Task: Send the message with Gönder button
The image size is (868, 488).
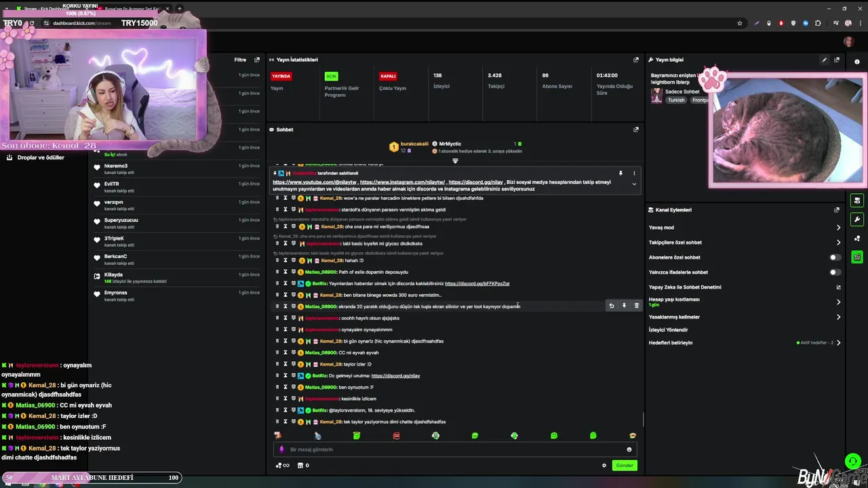Action: pos(624,466)
